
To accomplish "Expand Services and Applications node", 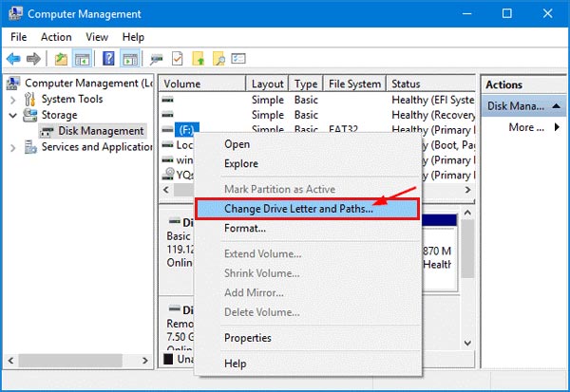I will (12, 147).
